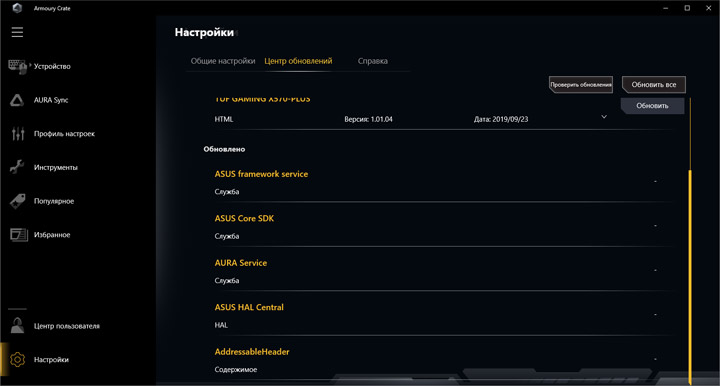Expand ASUS HAL Central row
The width and height of the screenshot is (720, 386).
pos(655,315)
